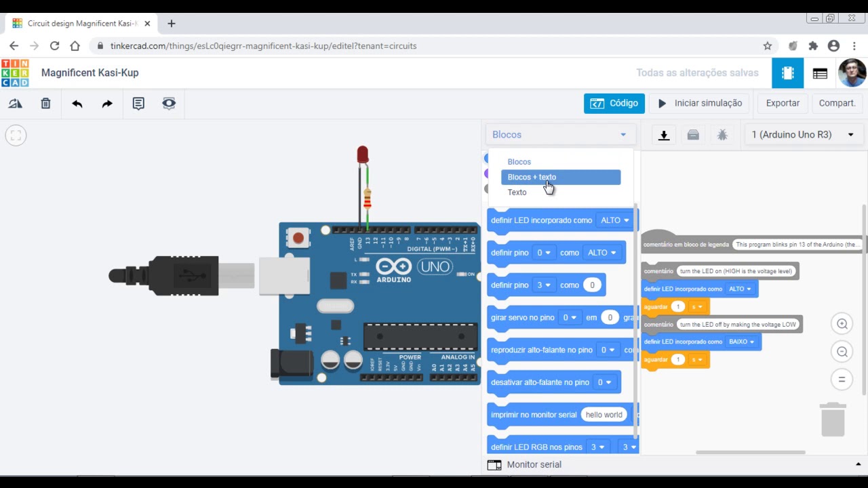Image resolution: width=868 pixels, height=488 pixels.
Task: Expand the Serial Monitor panel arrow
Action: pyautogui.click(x=858, y=464)
